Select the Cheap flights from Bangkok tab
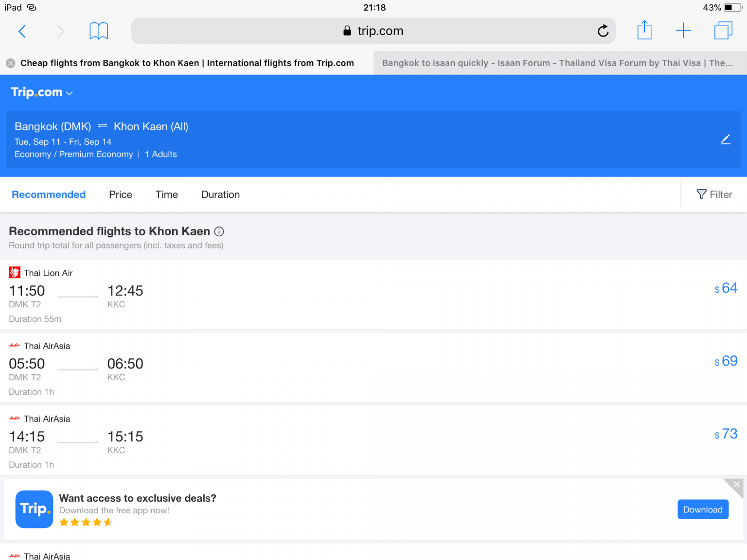The height and width of the screenshot is (560, 747). 187,63
